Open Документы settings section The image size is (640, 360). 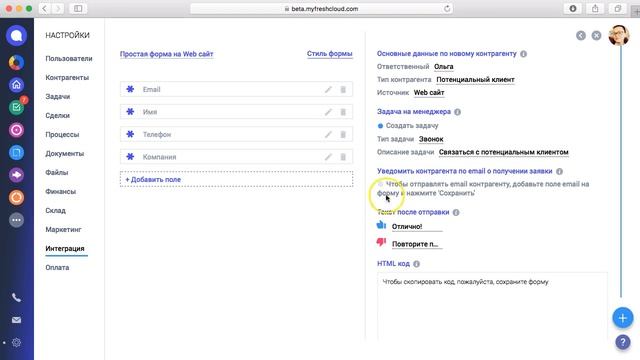(x=64, y=154)
